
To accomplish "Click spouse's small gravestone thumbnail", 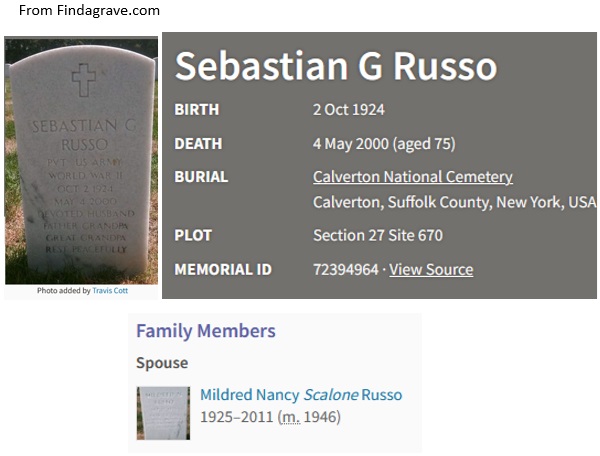I will [x=163, y=413].
